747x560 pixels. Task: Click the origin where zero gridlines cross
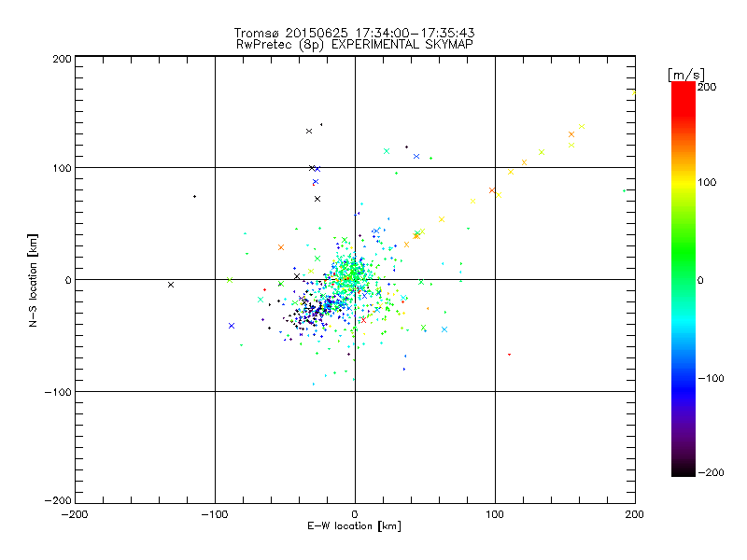(x=355, y=279)
